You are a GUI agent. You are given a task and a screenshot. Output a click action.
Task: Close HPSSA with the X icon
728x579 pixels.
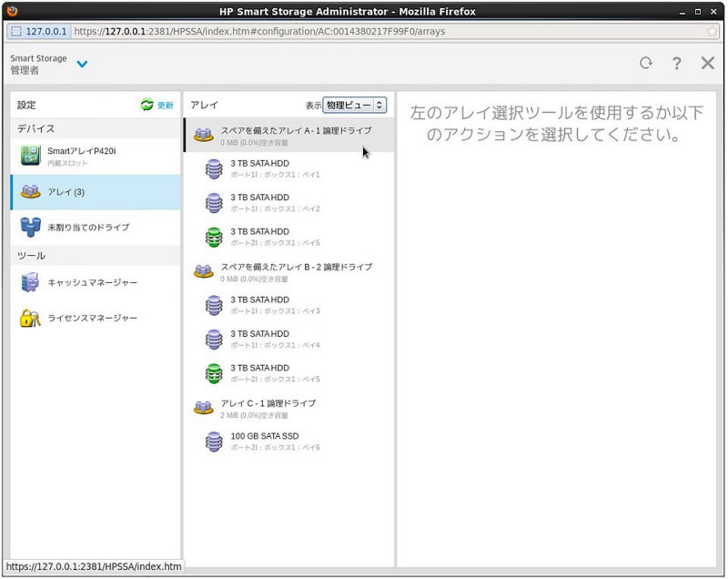[x=707, y=64]
